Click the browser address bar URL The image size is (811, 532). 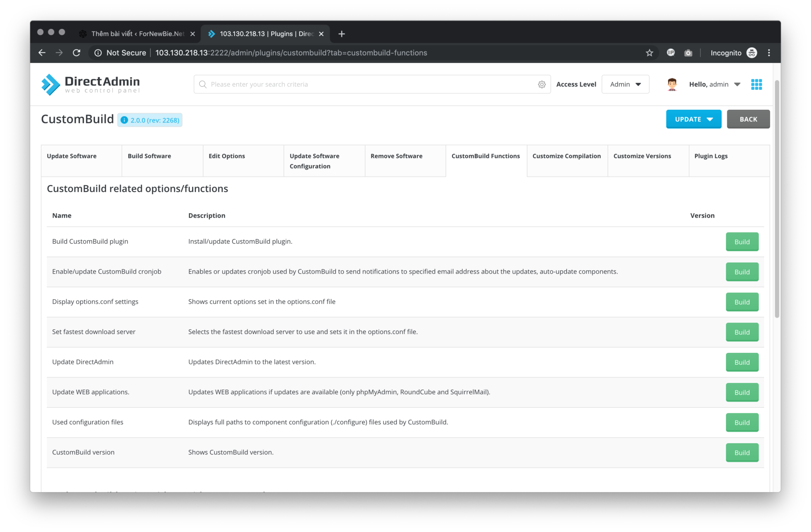coord(291,53)
